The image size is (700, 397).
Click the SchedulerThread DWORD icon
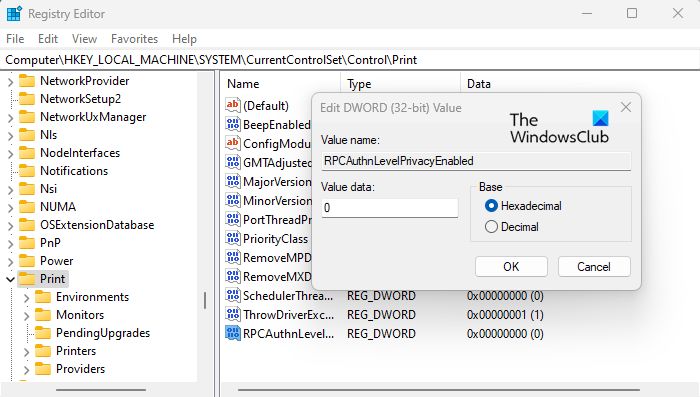coord(233,295)
